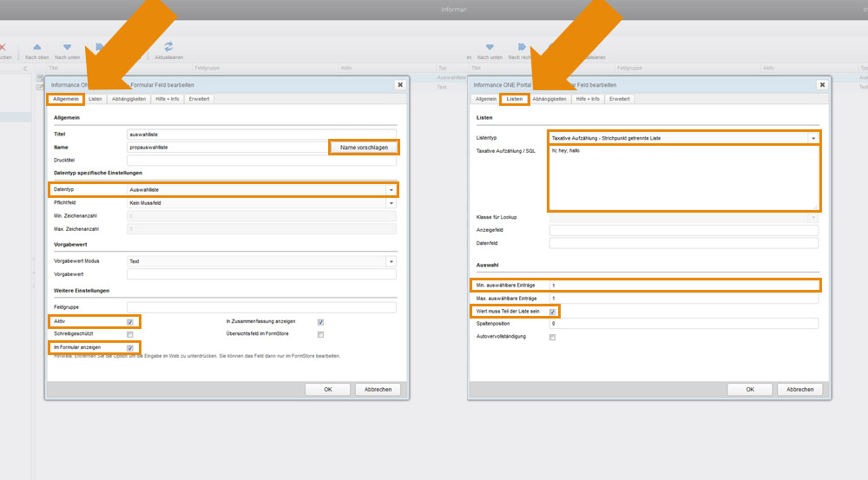Confirm right dialog with OK button
Viewport: 868px width, 480px height.
coord(750,389)
